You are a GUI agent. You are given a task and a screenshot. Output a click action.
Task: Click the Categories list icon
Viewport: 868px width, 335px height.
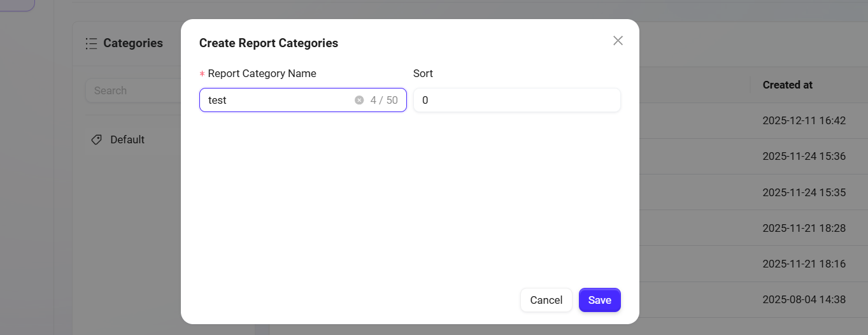(91, 43)
